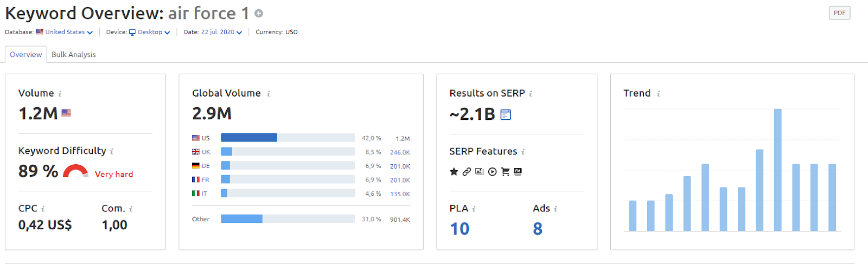Click info icon next to Global Volume
The height and width of the screenshot is (264, 868).
(268, 94)
